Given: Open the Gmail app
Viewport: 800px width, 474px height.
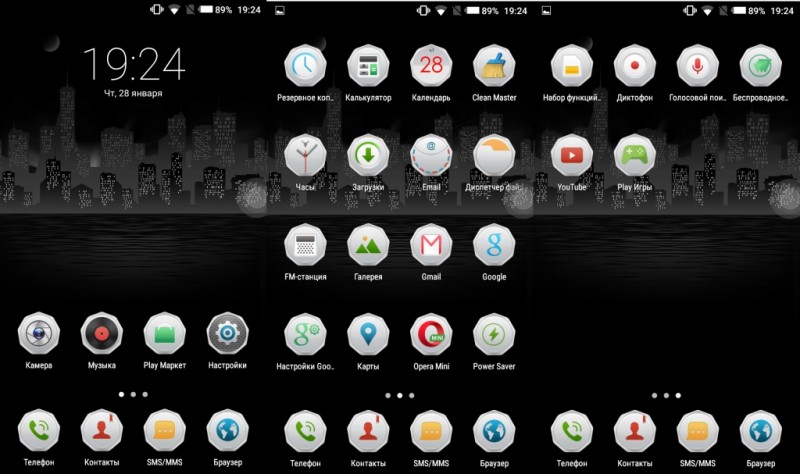Looking at the screenshot, I should 431,245.
